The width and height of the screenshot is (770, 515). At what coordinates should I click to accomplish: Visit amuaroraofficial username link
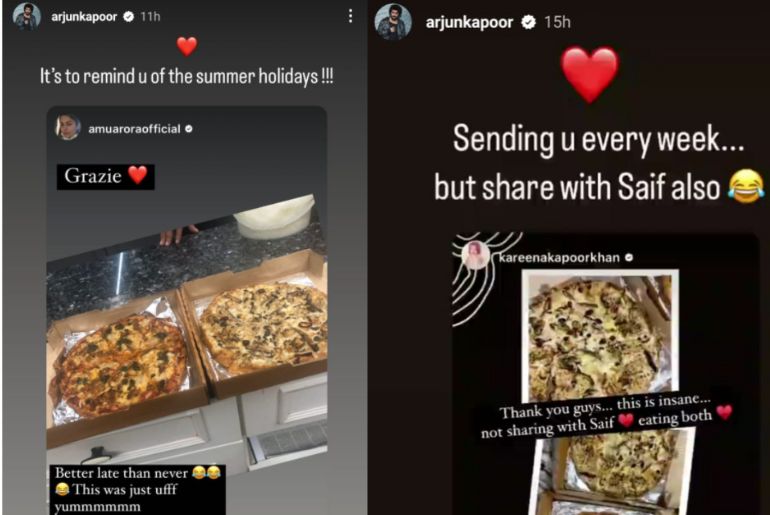134,129
